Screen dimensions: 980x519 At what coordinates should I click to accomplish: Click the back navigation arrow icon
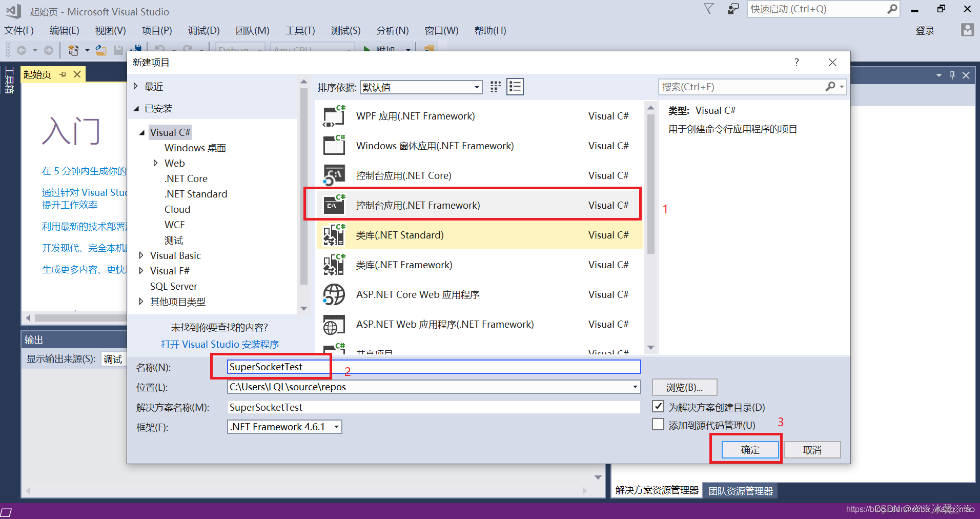pyautogui.click(x=22, y=50)
